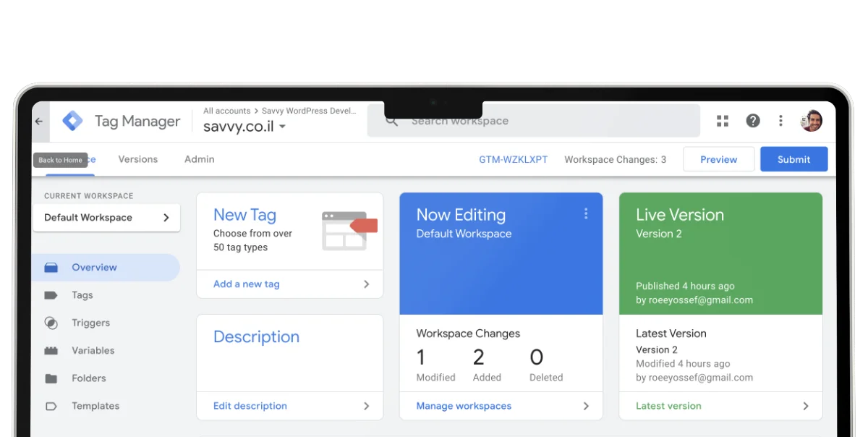Click the Add a new tag link

click(x=246, y=284)
